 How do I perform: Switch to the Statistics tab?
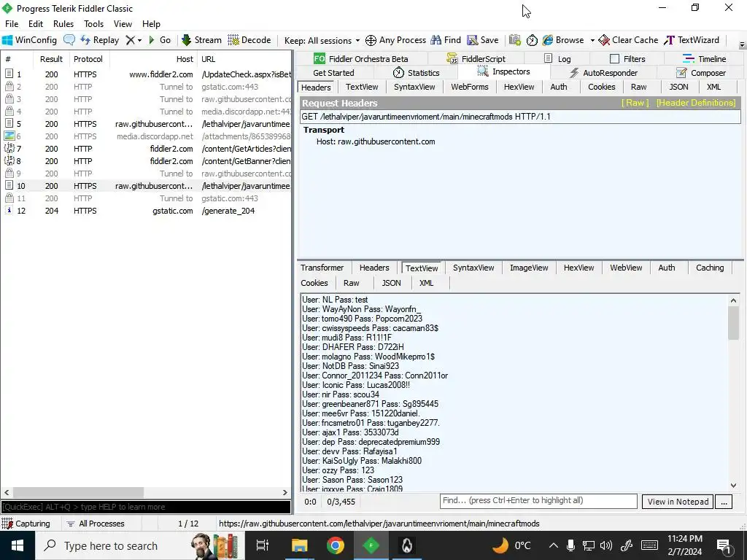416,73
